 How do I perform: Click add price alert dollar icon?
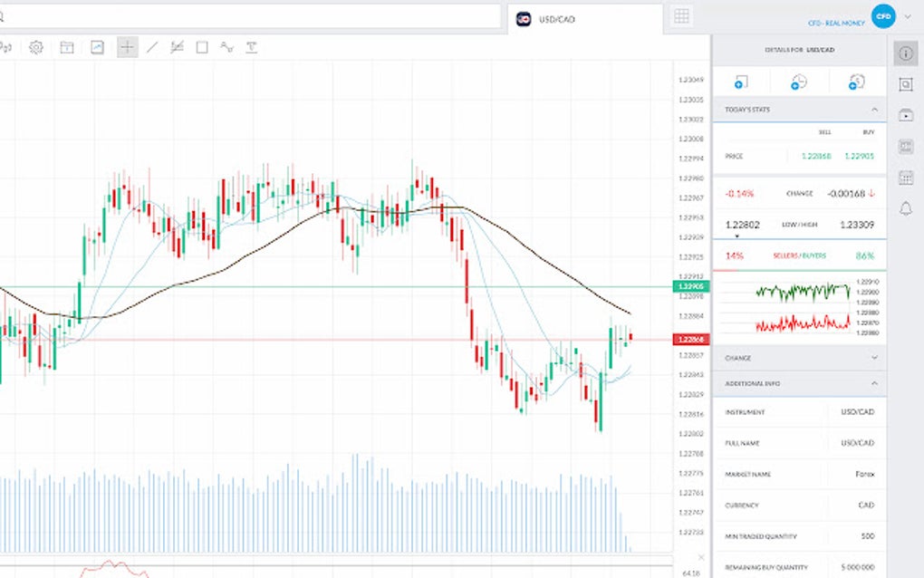point(856,82)
